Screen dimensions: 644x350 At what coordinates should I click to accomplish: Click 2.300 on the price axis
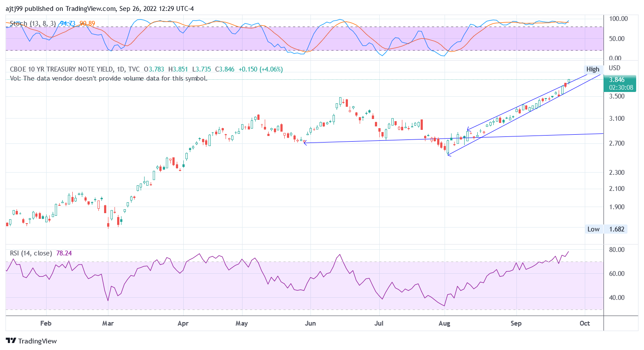click(x=617, y=173)
